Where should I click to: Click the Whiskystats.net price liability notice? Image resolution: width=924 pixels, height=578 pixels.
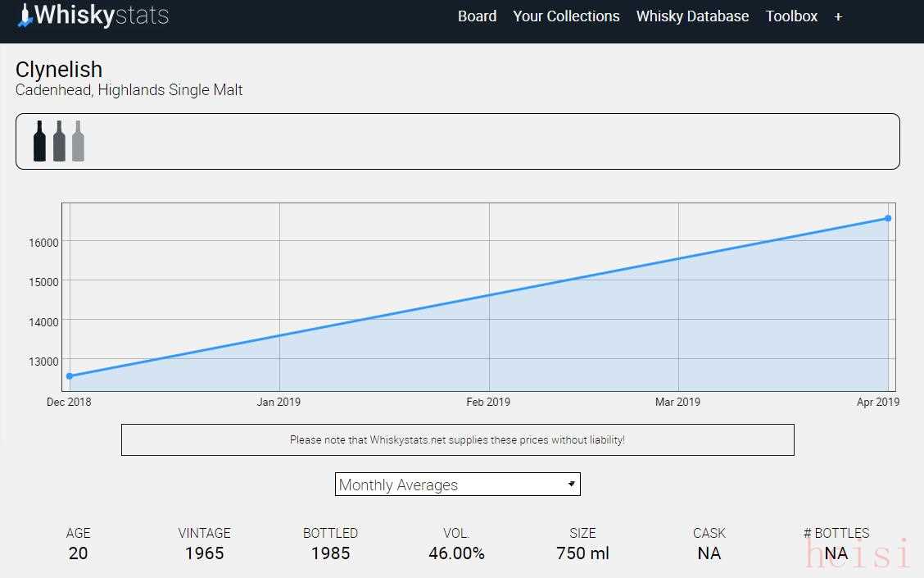[457, 439]
